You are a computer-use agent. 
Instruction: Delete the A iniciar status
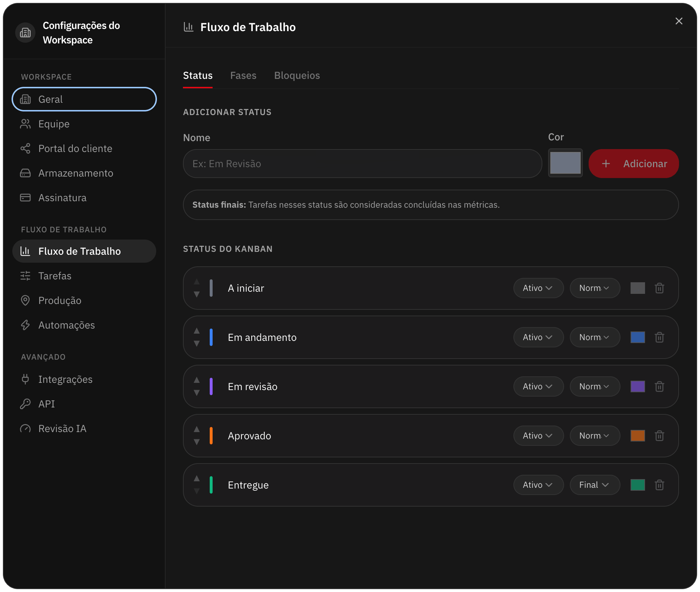659,288
